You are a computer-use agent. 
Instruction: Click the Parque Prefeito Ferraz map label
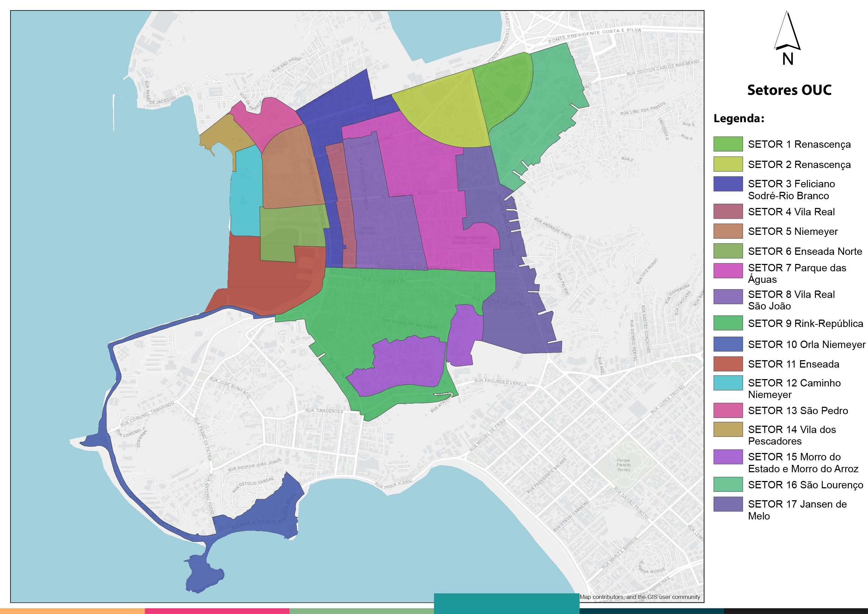click(623, 465)
